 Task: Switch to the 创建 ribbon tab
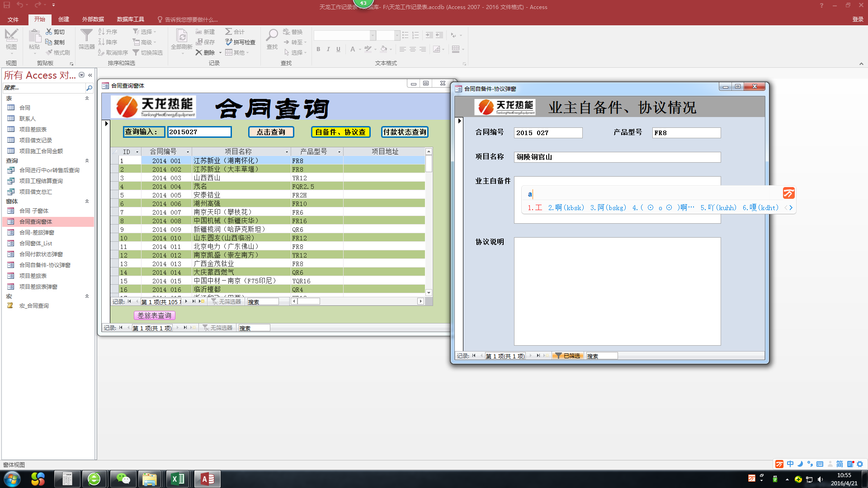tap(64, 19)
